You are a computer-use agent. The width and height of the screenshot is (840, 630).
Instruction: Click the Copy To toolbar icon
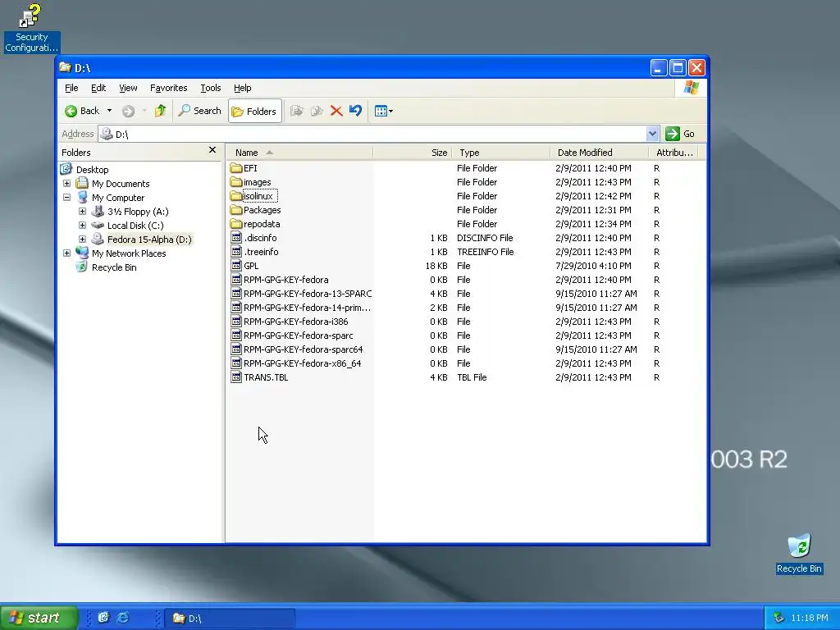[317, 111]
